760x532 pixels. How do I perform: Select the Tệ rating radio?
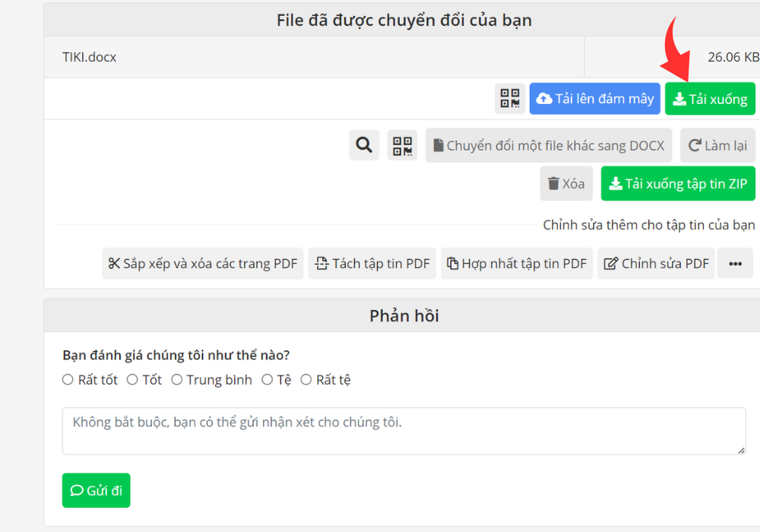[x=267, y=379]
